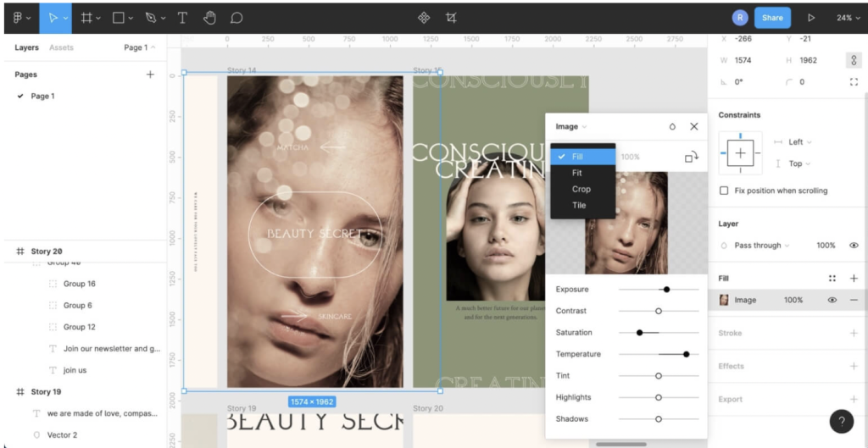Choose Fit image mode
This screenshot has width=868, height=448.
click(x=583, y=173)
